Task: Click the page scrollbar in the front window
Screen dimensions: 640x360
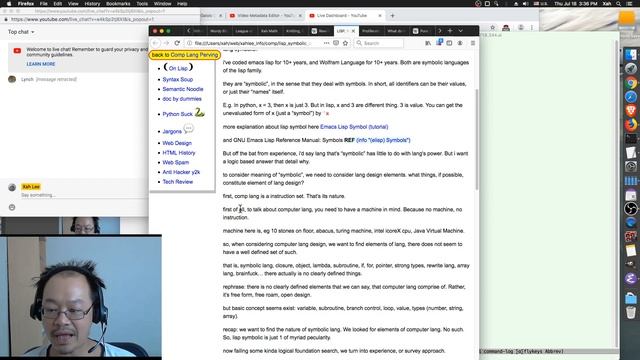Action: (x=476, y=139)
